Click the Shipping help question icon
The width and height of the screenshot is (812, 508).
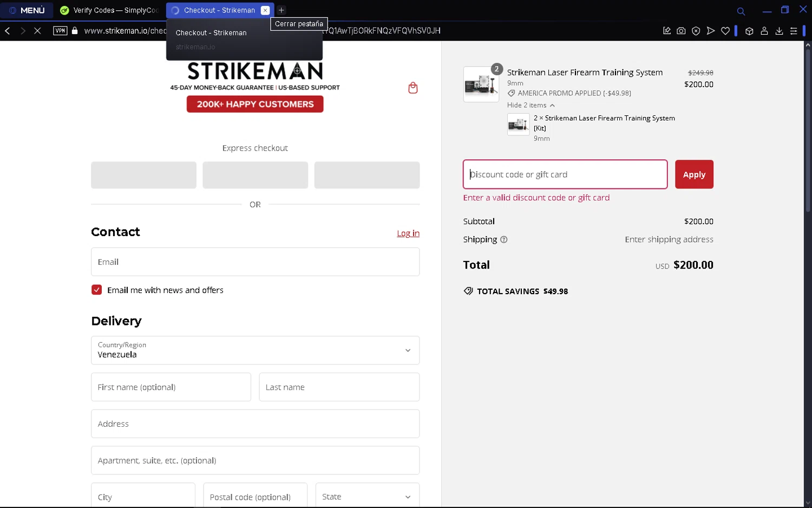(504, 239)
